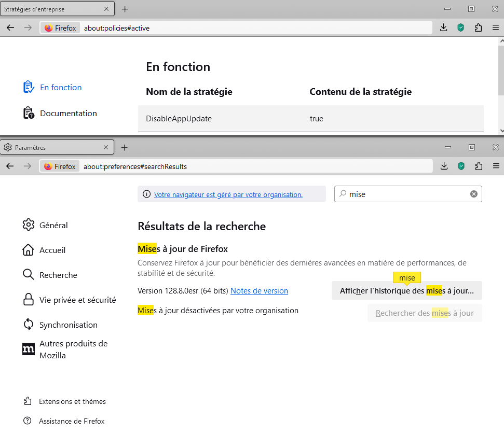Close the Stratégies d'entreprise tab
Viewport: 504px width, 448px height.
pos(106,9)
